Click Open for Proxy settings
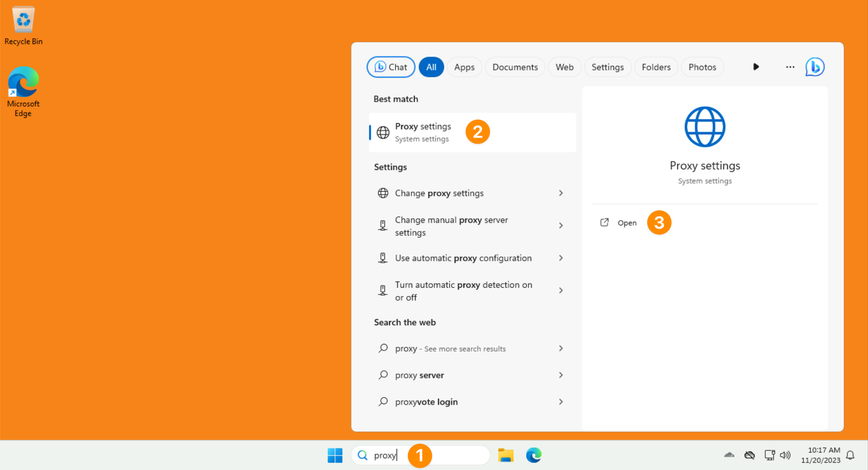This screenshot has width=868, height=470. (627, 223)
